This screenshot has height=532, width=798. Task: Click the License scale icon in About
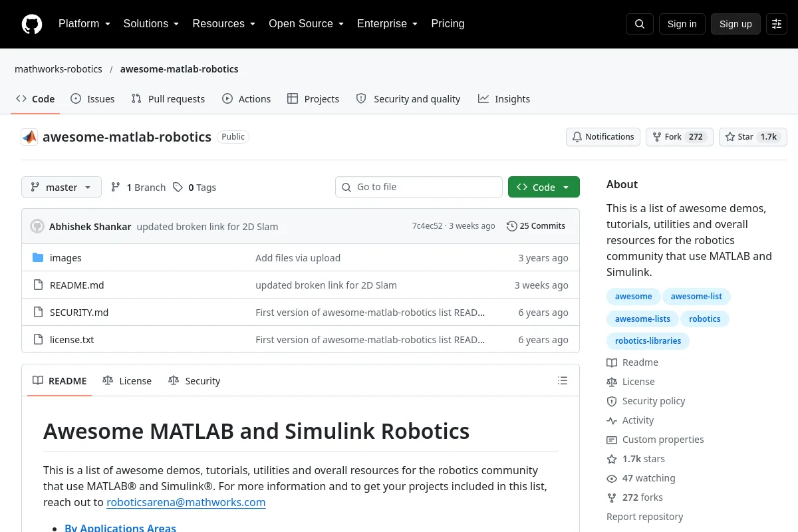point(612,382)
